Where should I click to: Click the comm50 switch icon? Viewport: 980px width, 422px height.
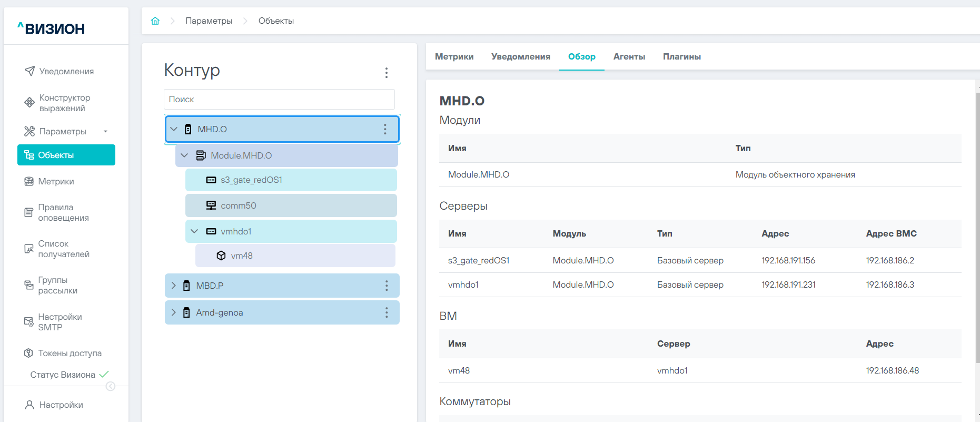(211, 205)
